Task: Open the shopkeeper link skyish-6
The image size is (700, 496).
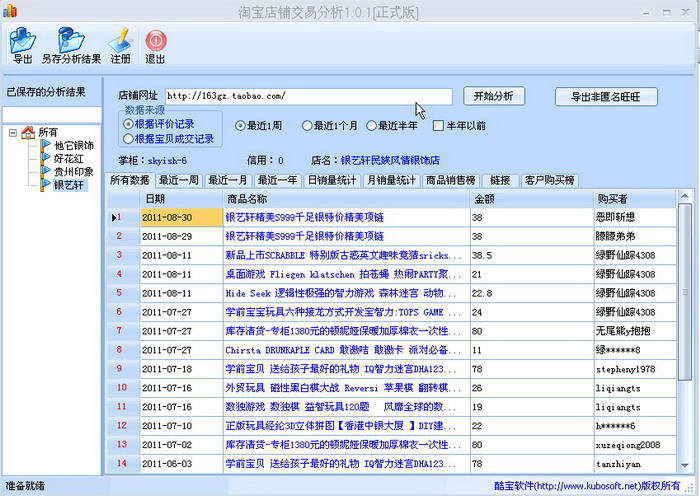Action: pyautogui.click(x=167, y=161)
